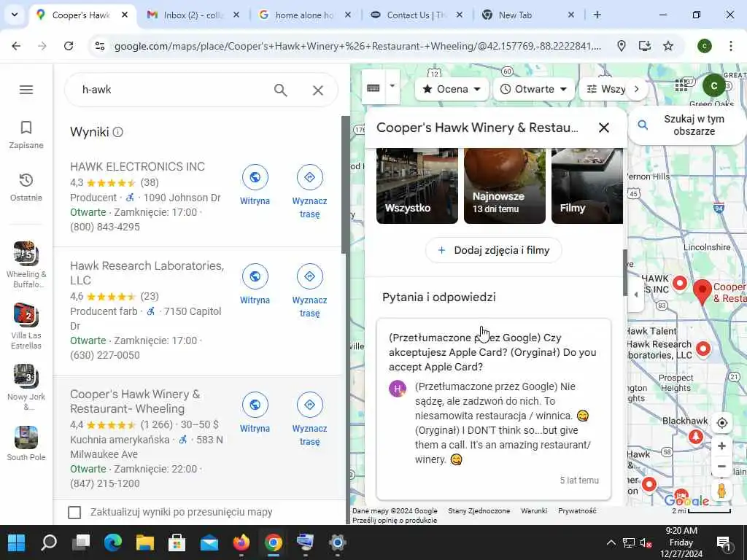747x560 pixels.
Task: Open Warunki terms link
Action: tap(534, 511)
